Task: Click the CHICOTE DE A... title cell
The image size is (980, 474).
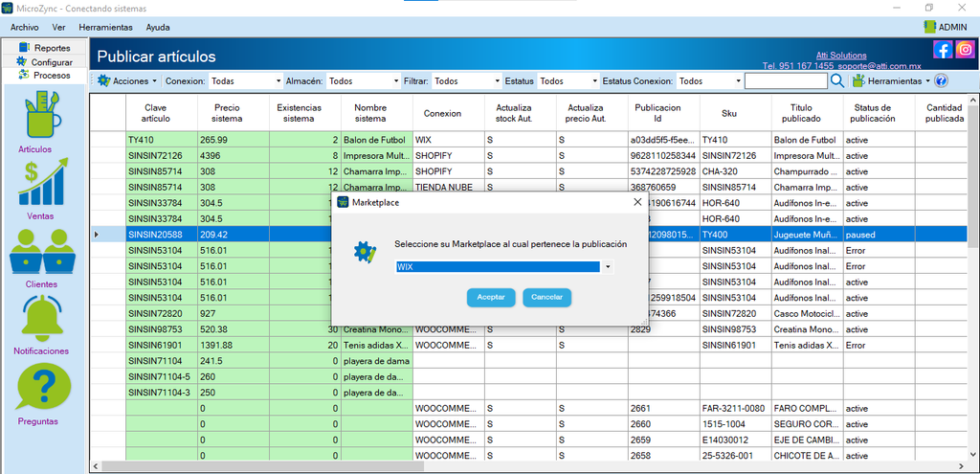Action: pos(808,455)
